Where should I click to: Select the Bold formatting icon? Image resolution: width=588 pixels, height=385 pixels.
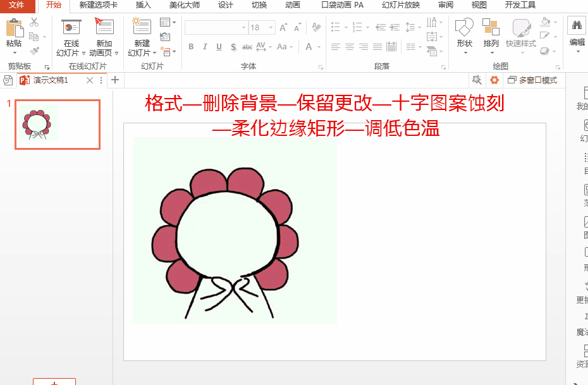(x=191, y=47)
